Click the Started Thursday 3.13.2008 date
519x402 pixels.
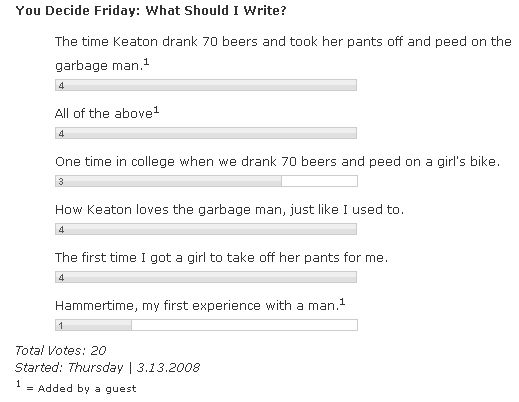(x=107, y=368)
